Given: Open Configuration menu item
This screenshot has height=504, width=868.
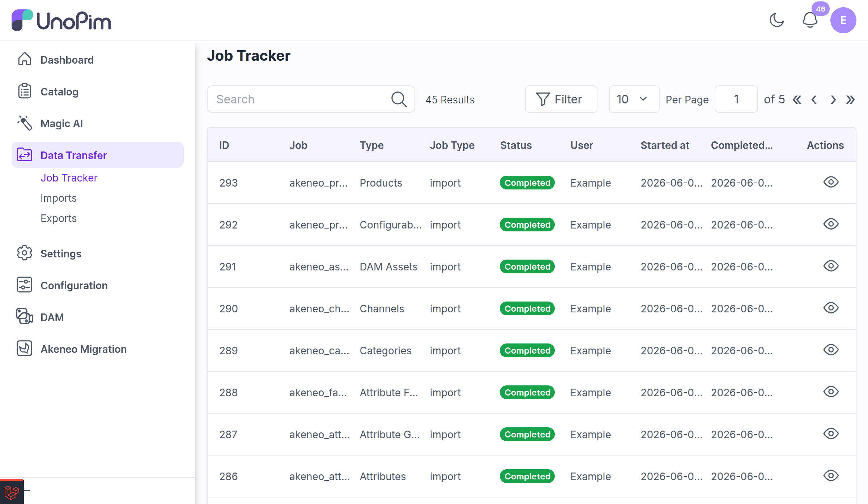Looking at the screenshot, I should (98, 285).
